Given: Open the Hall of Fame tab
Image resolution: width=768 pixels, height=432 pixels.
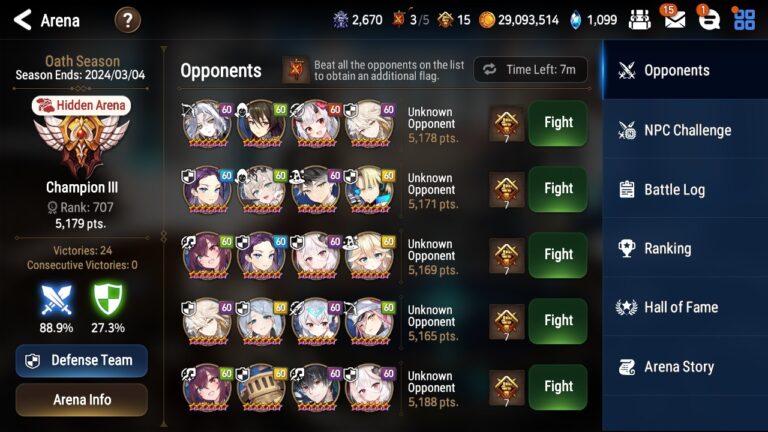Looking at the screenshot, I should pos(685,308).
